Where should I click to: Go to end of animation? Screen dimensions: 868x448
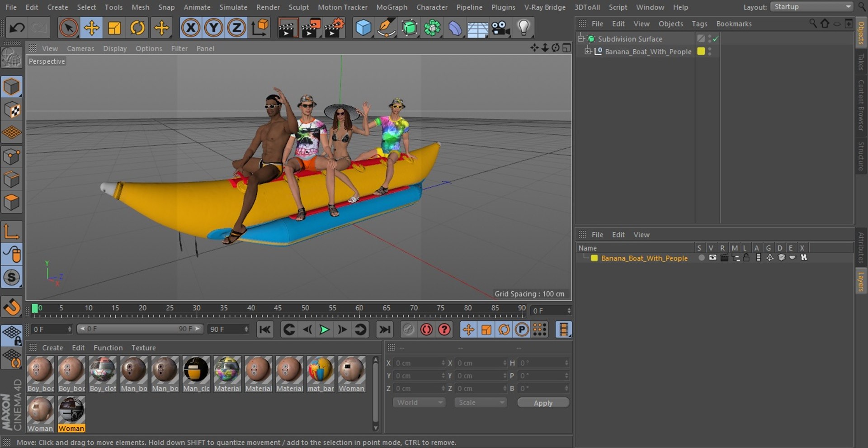385,330
